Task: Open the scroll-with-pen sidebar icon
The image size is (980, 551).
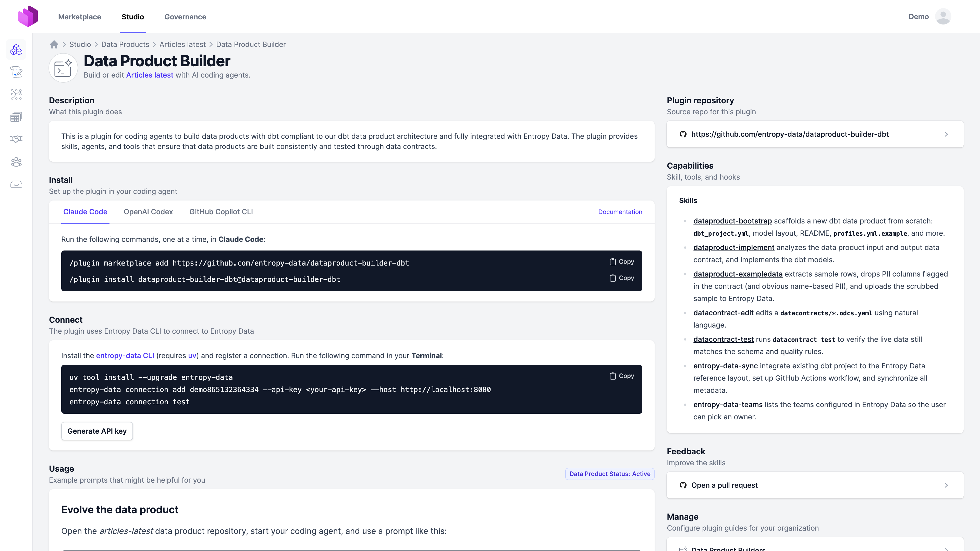Action: click(16, 72)
